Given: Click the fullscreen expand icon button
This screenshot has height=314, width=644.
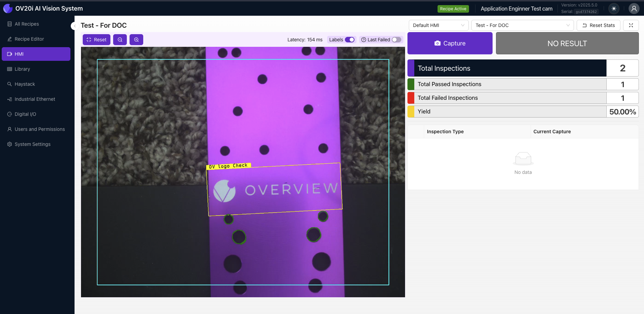Looking at the screenshot, I should 631,25.
